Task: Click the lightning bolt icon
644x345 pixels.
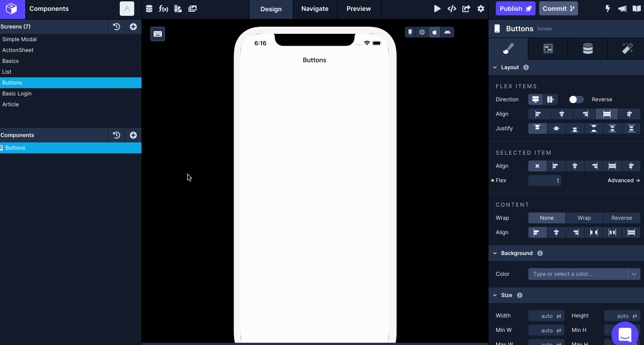Action: click(608, 9)
